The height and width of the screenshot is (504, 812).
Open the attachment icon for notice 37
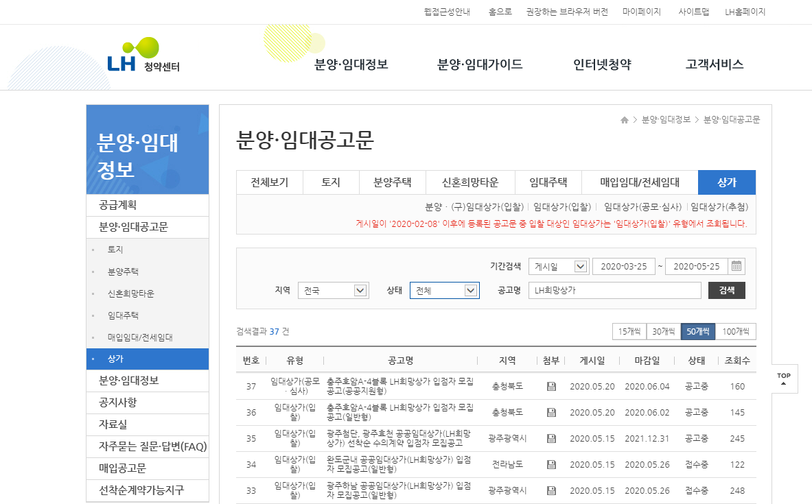(x=551, y=385)
